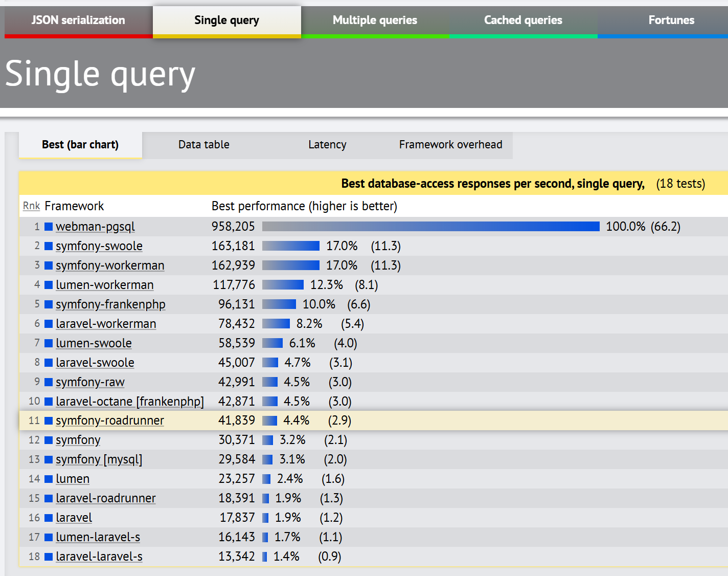Viewport: 728px width, 576px height.
Task: Open the webman-pgsql framework link
Action: [x=95, y=227]
